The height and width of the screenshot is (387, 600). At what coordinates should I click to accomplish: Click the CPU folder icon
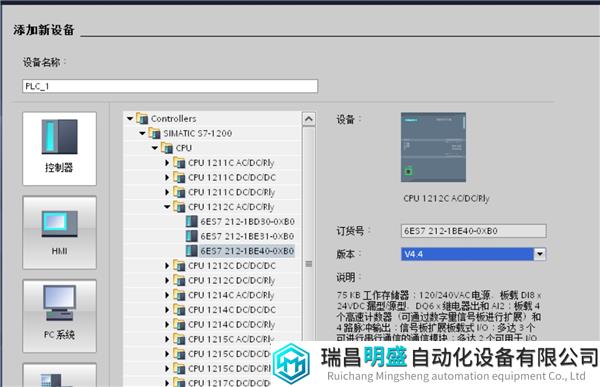pos(167,147)
